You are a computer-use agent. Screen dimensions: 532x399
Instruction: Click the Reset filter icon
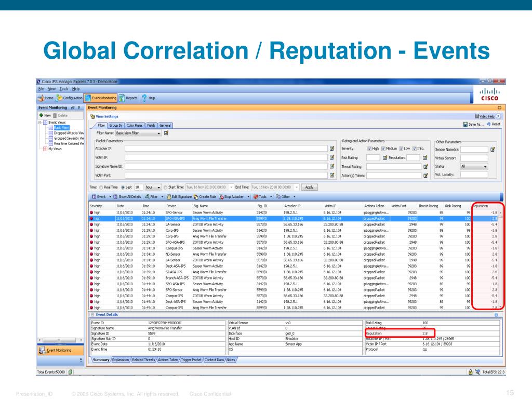488,124
